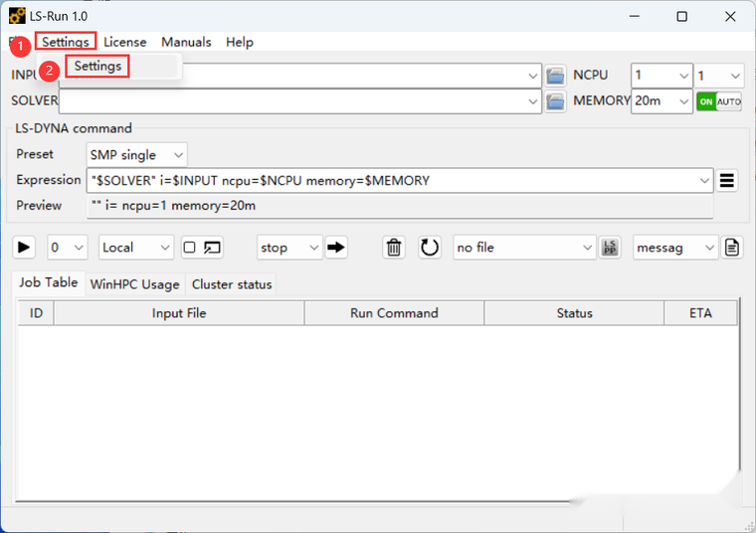Open the License menu

point(125,42)
